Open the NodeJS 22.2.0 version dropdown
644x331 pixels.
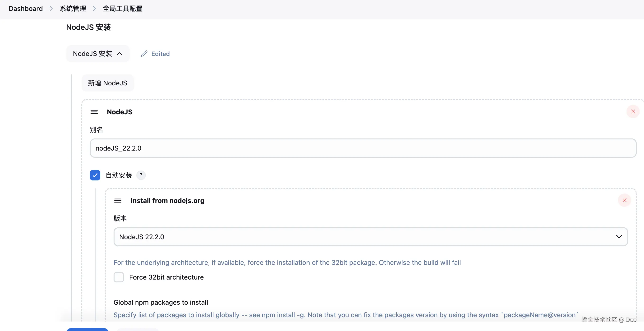tap(370, 237)
